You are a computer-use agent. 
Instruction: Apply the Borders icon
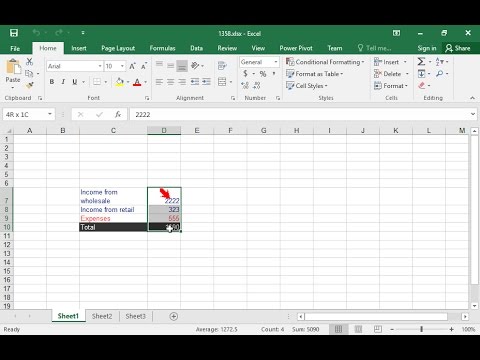(97, 82)
